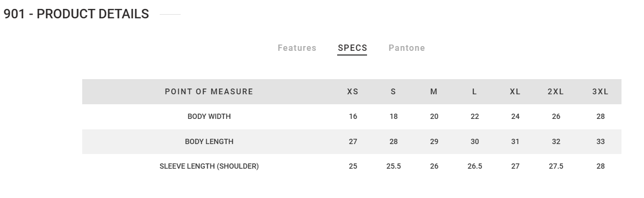Image resolution: width=644 pixels, height=198 pixels.
Task: Click the L size column header
Action: pos(474,92)
